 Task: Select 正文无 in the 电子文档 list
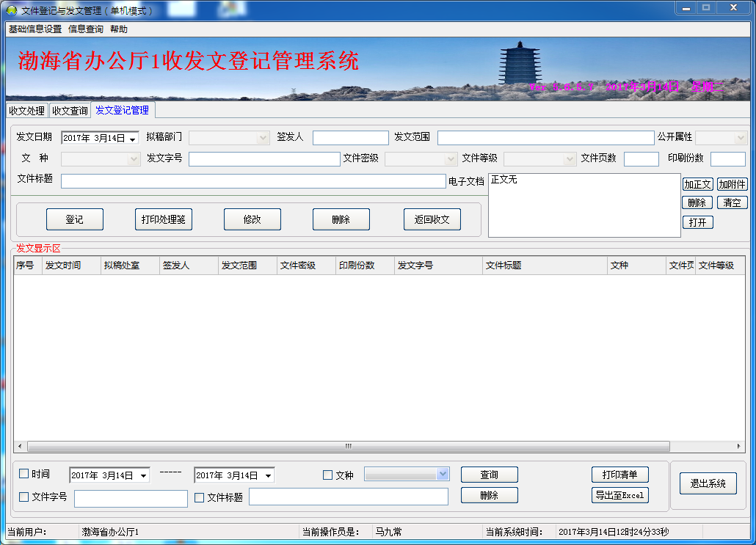pyautogui.click(x=504, y=180)
